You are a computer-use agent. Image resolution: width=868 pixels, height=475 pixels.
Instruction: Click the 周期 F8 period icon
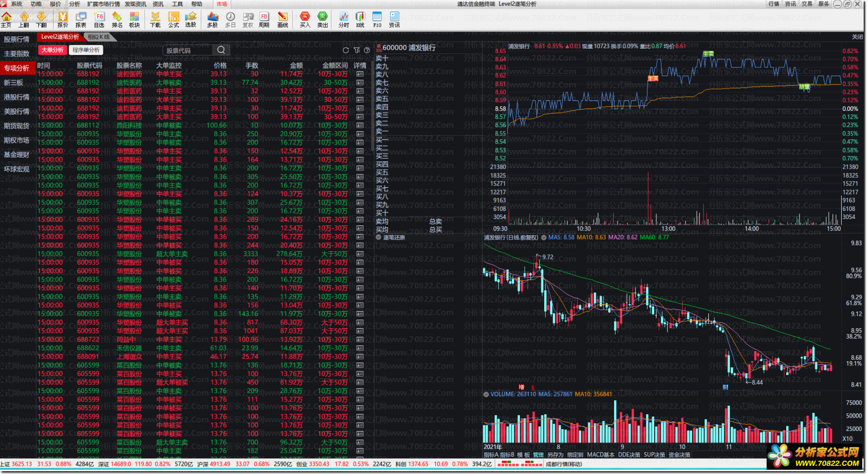tap(264, 20)
